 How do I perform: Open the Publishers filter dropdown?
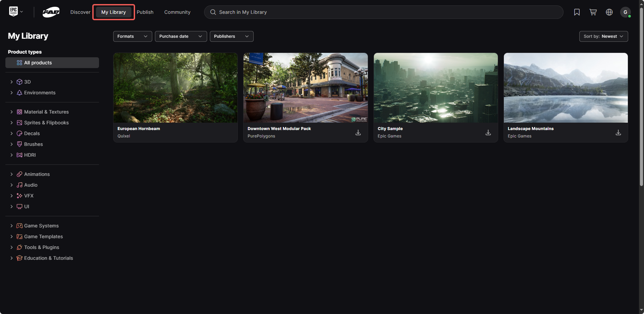[231, 36]
